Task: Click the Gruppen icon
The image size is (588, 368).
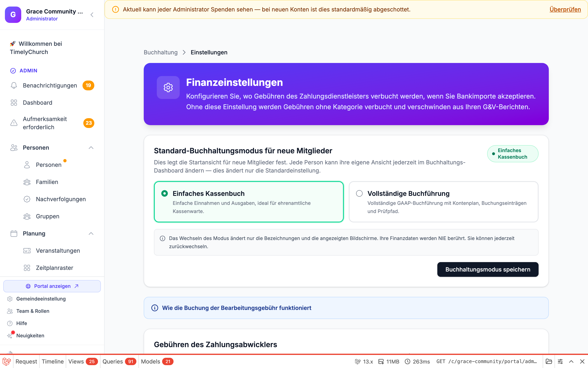Action: [27, 216]
